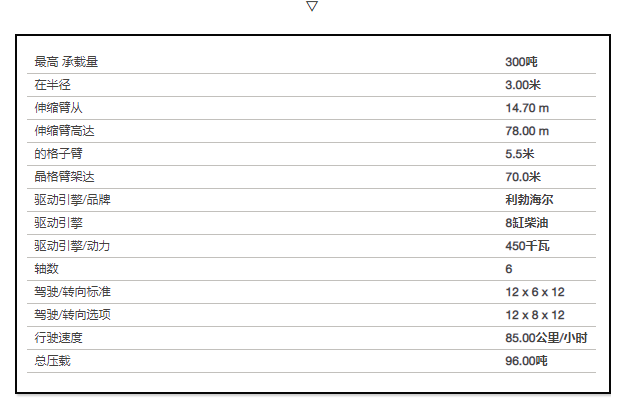Select the 3.00米 radius value
Screen dimensions: 626x399
[x=523, y=85]
